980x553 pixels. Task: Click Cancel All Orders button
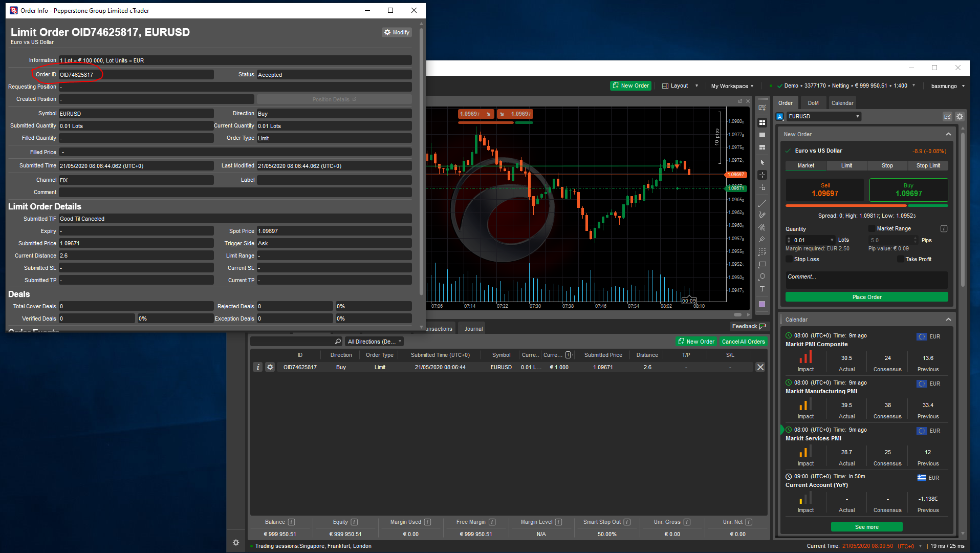(x=743, y=342)
